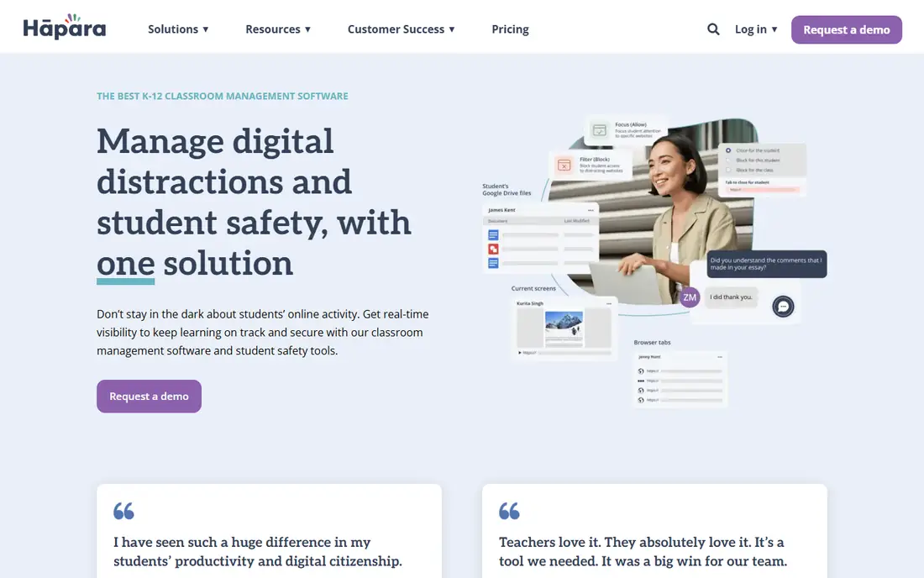The height and width of the screenshot is (578, 924).
Task: Click the quotation mark above 'I have seen such'
Action: 123,511
